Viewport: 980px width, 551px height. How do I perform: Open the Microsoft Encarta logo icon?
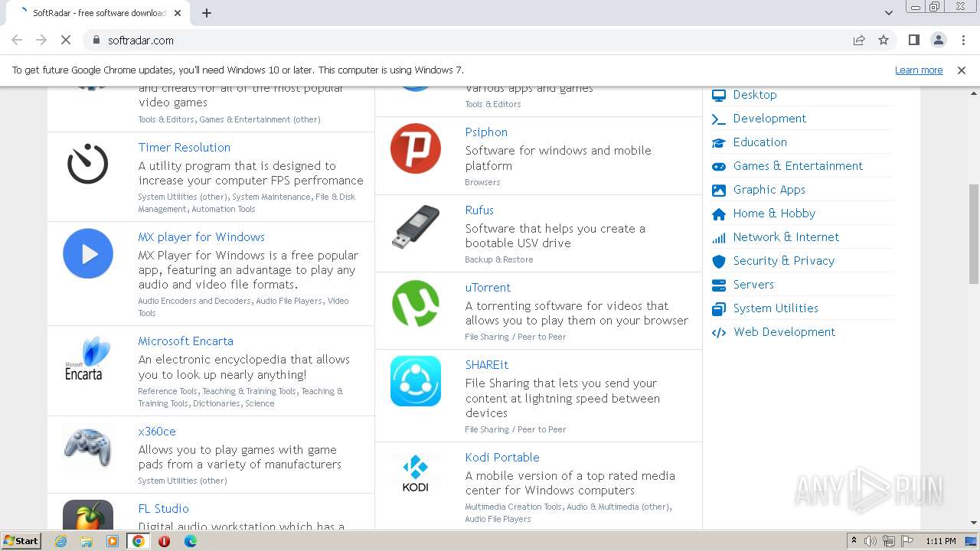coord(88,358)
